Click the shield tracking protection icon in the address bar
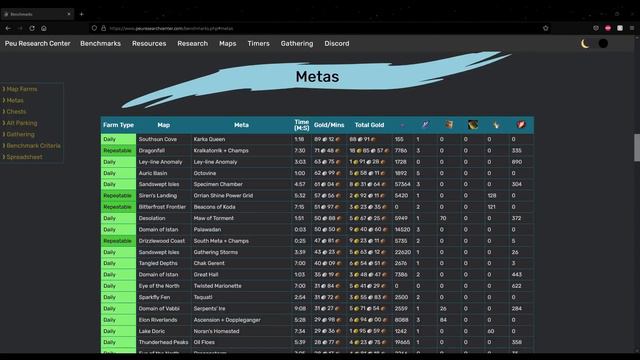 94,28
